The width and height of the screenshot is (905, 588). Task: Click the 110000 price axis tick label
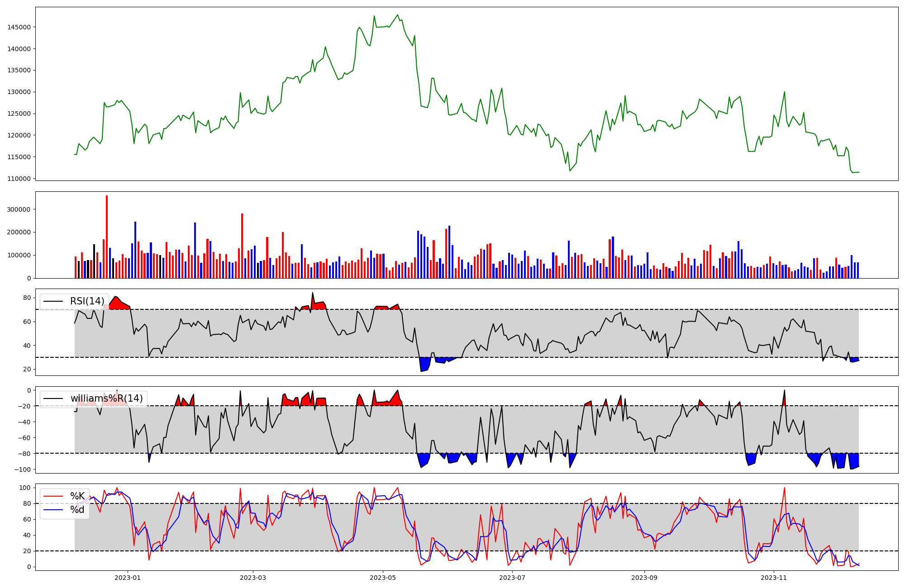point(19,179)
